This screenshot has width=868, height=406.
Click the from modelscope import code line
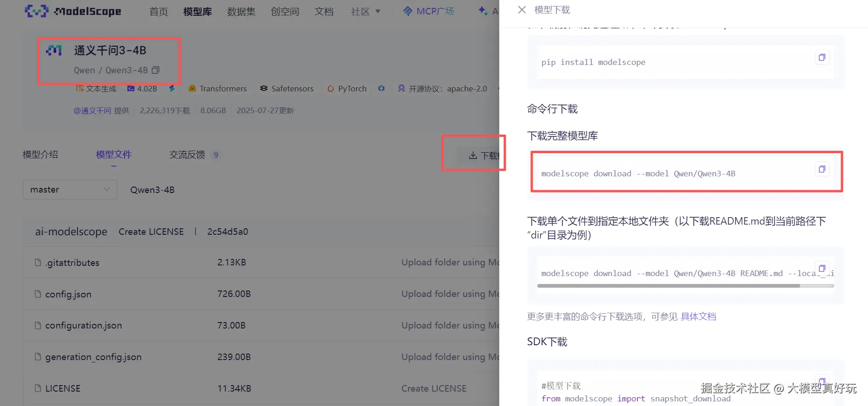(x=636, y=399)
